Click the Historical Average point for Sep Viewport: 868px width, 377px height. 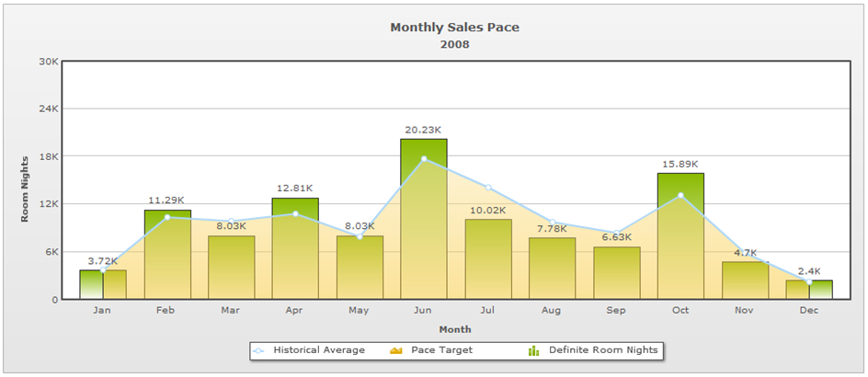617,233
